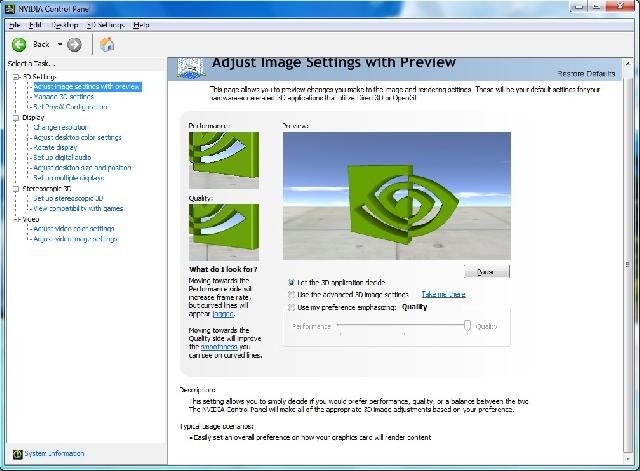640x471 pixels.
Task: Click the scrollbar up arrow
Action: coord(628,64)
